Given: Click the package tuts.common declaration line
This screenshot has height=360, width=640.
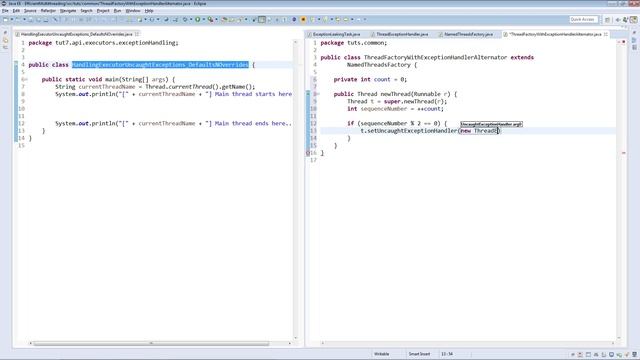Looking at the screenshot, I should pyautogui.click(x=353, y=43).
